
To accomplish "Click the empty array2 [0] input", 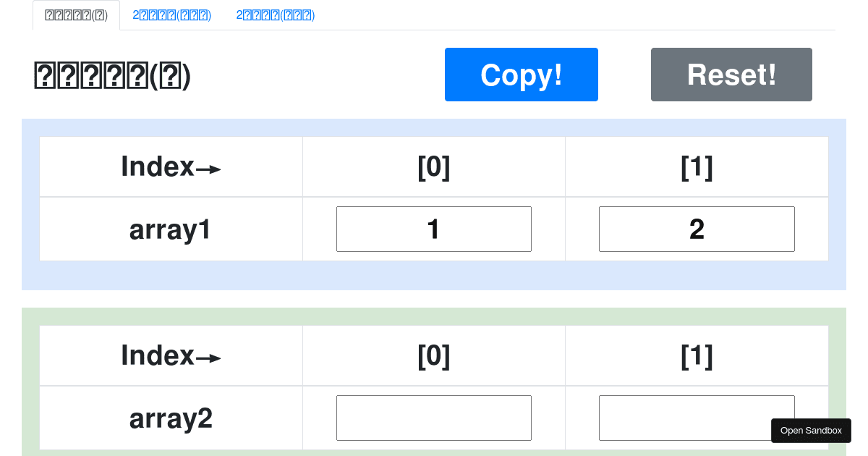I will pos(433,418).
